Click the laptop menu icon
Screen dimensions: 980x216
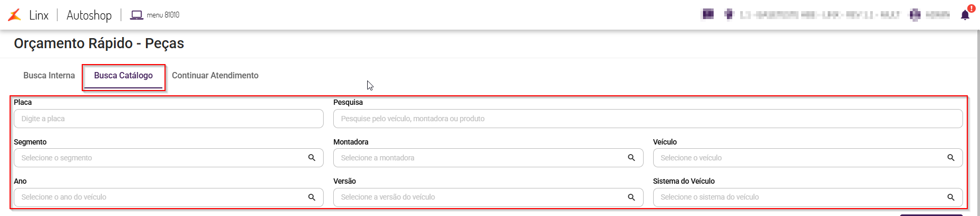(136, 15)
